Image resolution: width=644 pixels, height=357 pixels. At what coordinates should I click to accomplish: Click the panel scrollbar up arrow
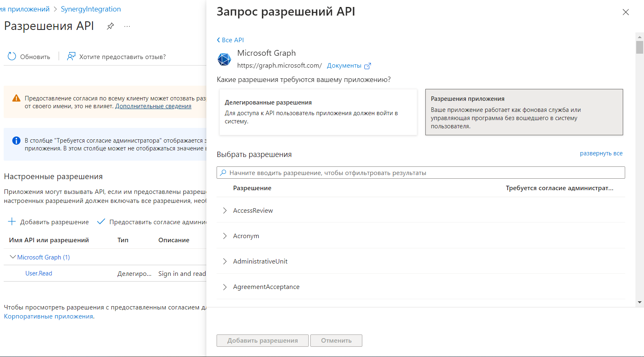coord(639,37)
